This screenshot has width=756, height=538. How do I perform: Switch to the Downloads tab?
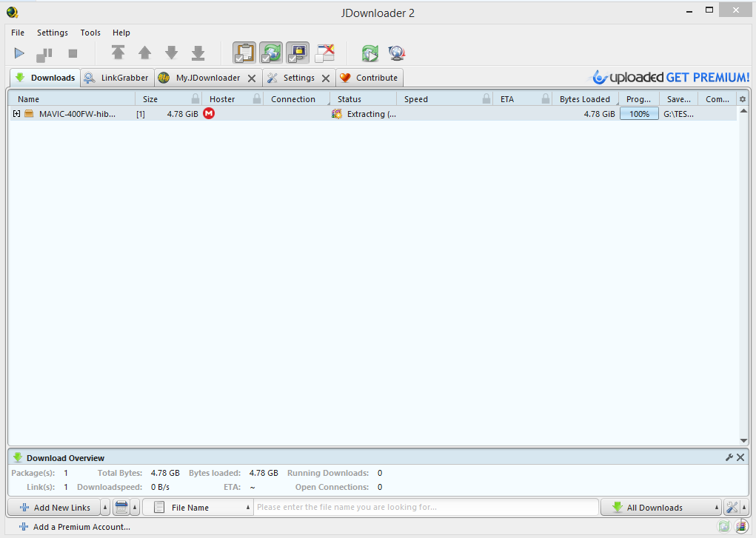[45, 78]
